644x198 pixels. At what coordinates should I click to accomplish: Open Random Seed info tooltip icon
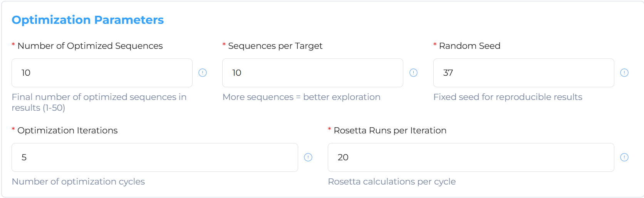coord(624,73)
